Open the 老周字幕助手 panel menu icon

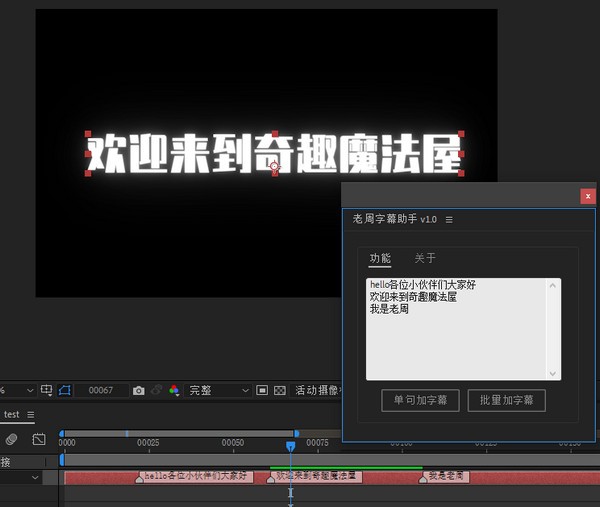[449, 219]
